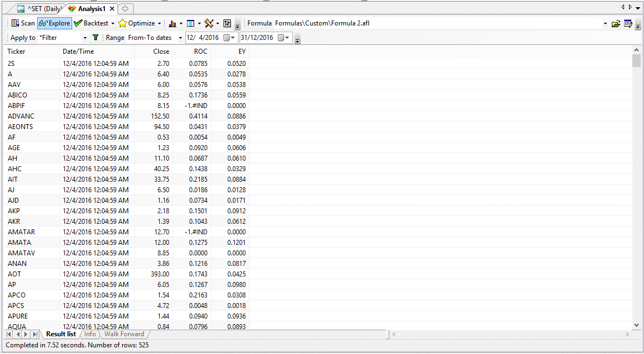Image resolution: width=644 pixels, height=354 pixels.
Task: Click the green filter funnel icon
Action: 95,38
